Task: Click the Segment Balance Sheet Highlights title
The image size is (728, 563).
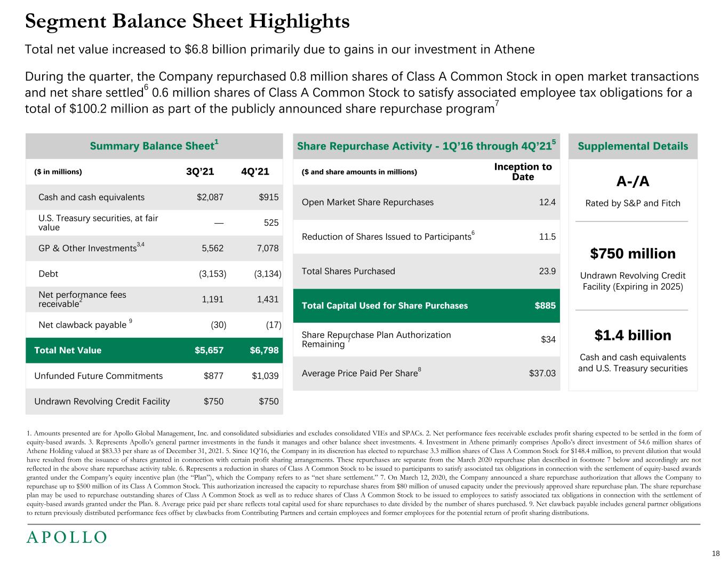Action: tap(187, 21)
